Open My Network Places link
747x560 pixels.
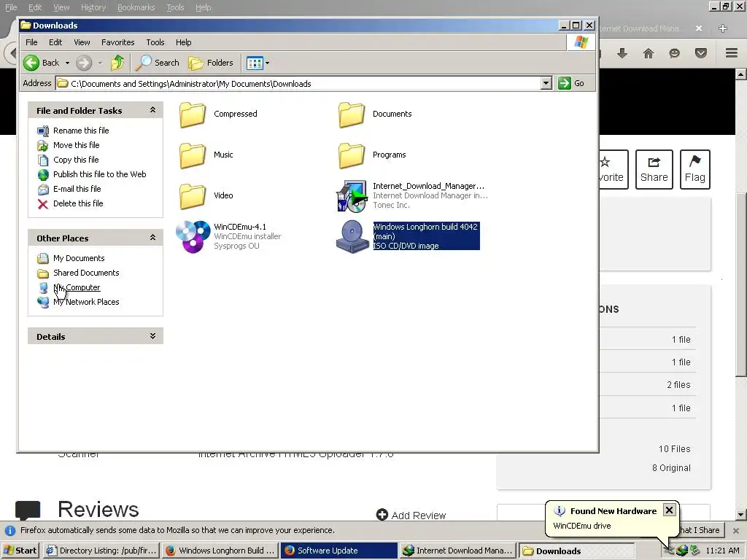point(86,302)
